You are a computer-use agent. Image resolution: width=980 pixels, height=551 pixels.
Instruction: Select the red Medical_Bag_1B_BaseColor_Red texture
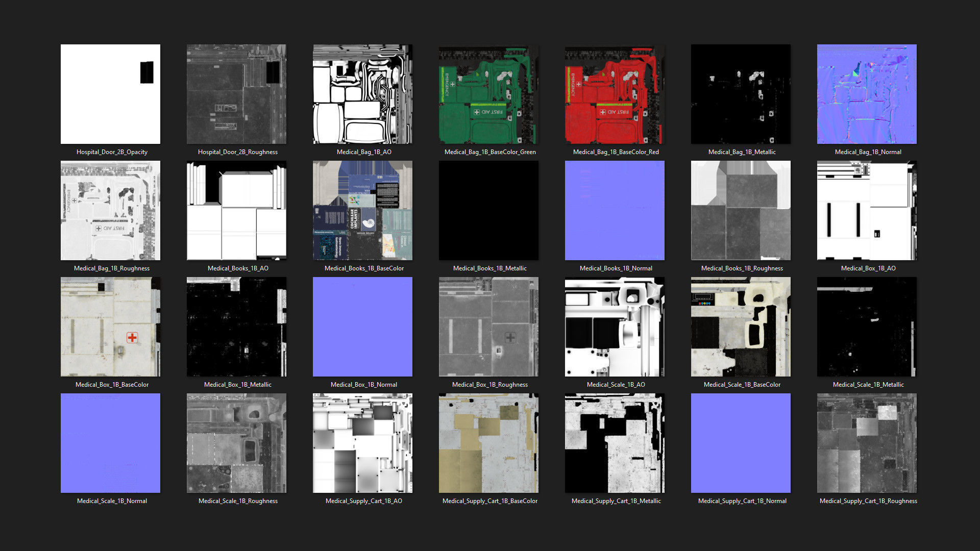point(615,94)
